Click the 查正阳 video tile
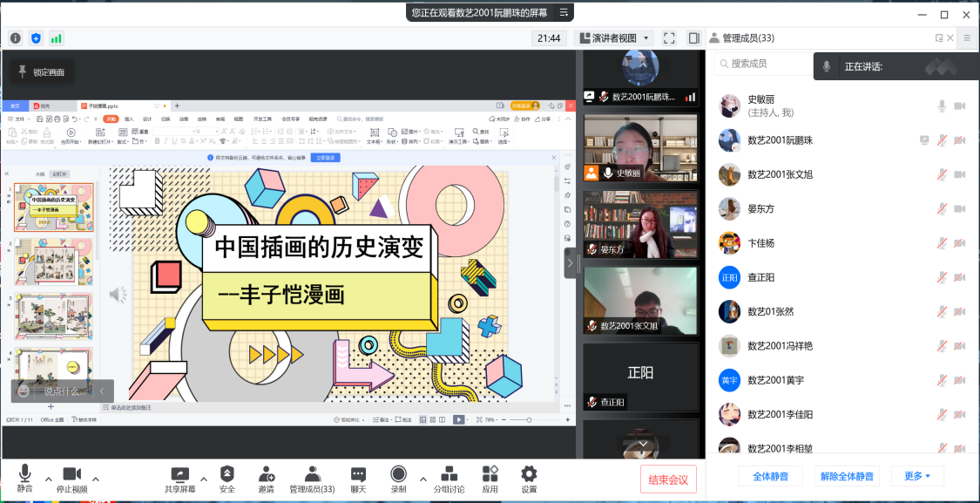This screenshot has width=980, height=503. [640, 377]
